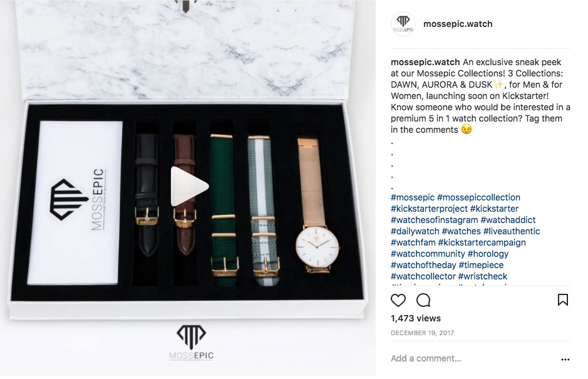
Task: Play the Mossepic watch video
Action: pyautogui.click(x=189, y=187)
